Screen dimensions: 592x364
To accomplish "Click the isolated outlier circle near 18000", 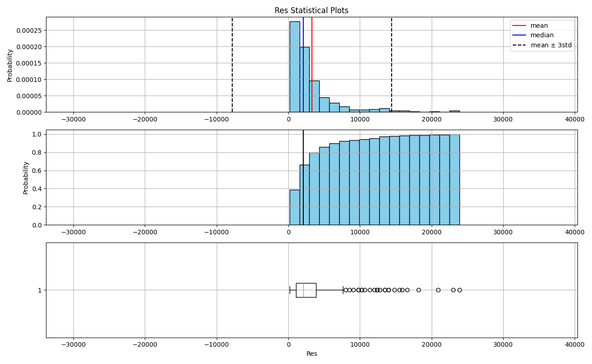I will pyautogui.click(x=418, y=290).
